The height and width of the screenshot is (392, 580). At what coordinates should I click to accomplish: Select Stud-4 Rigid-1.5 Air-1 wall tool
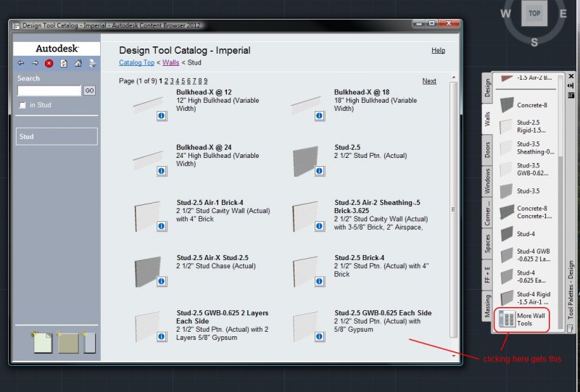pos(526,298)
